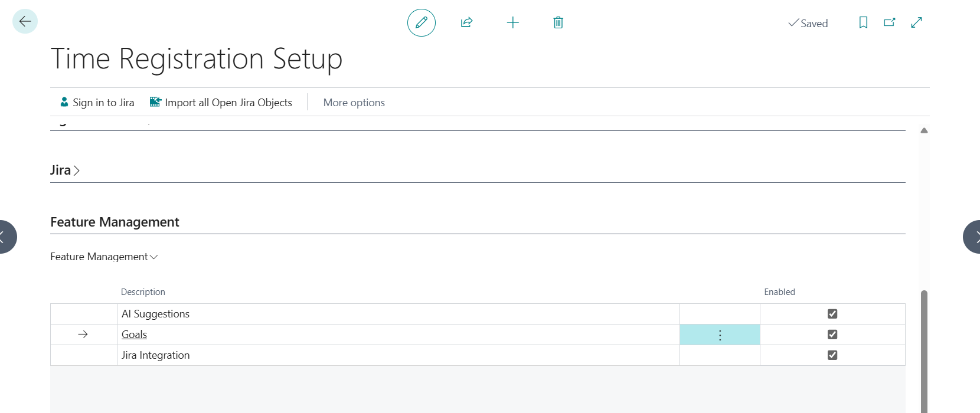Click the trash delete icon

558,23
